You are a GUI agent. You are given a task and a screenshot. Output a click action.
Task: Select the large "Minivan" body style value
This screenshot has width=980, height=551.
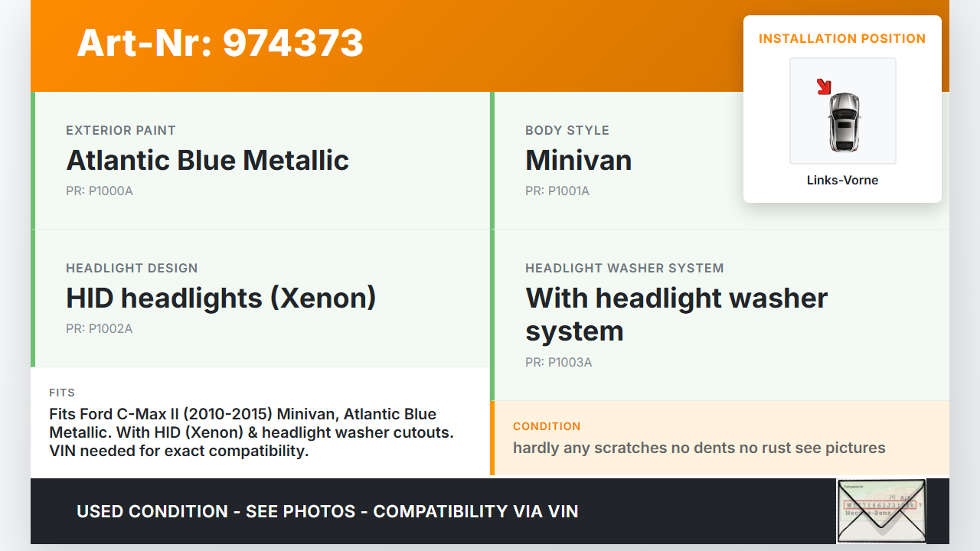[579, 161]
